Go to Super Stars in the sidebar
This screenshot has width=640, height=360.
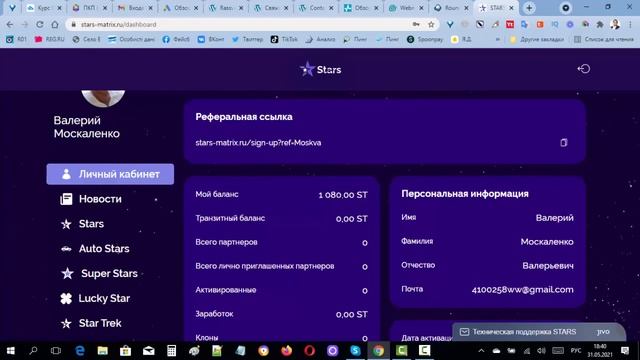tap(99, 273)
